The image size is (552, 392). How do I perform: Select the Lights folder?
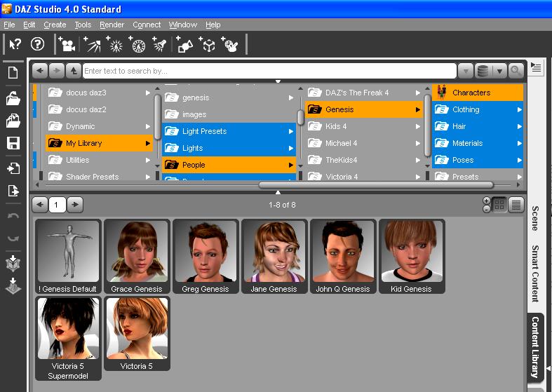(x=229, y=148)
